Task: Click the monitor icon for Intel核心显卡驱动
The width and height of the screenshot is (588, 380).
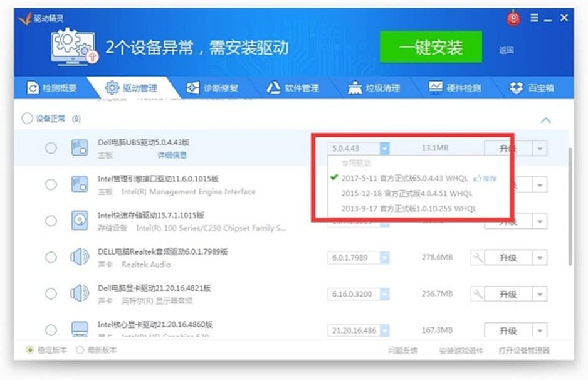Action: pyautogui.click(x=80, y=329)
